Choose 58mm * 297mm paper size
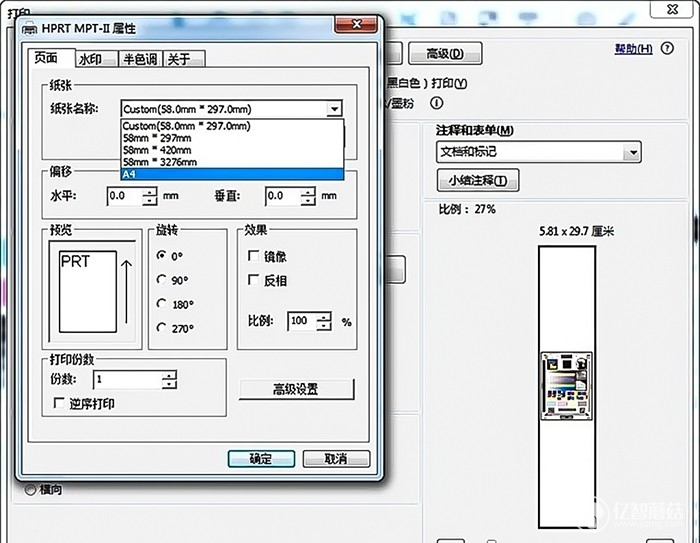The width and height of the screenshot is (700, 543). (x=232, y=138)
